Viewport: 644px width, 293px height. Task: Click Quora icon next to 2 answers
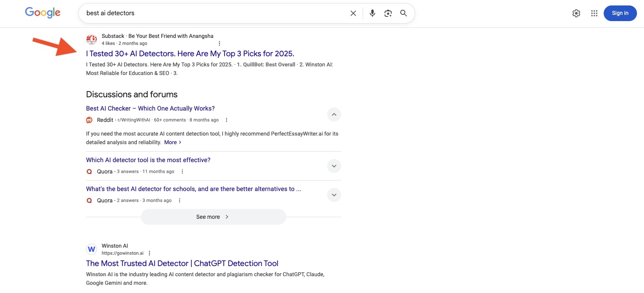pos(89,200)
